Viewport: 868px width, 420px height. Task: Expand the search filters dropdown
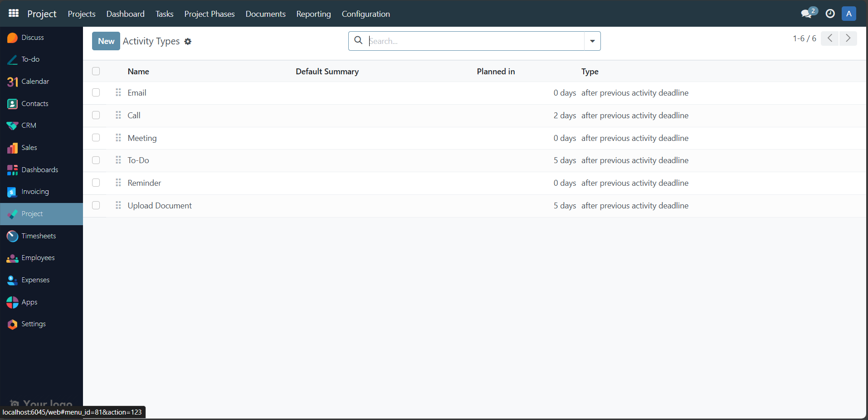point(592,41)
